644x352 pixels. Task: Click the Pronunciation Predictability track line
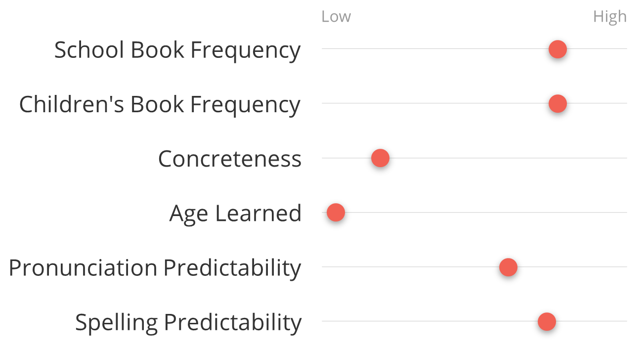pos(474,267)
